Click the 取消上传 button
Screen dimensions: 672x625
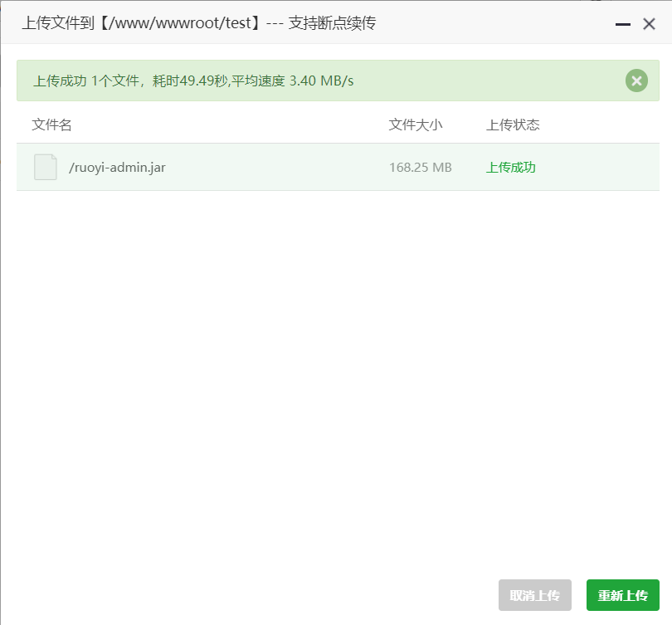pyautogui.click(x=535, y=595)
